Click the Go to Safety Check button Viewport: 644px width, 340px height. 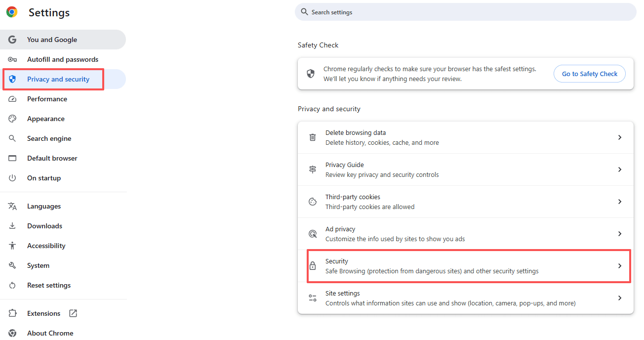(x=590, y=74)
